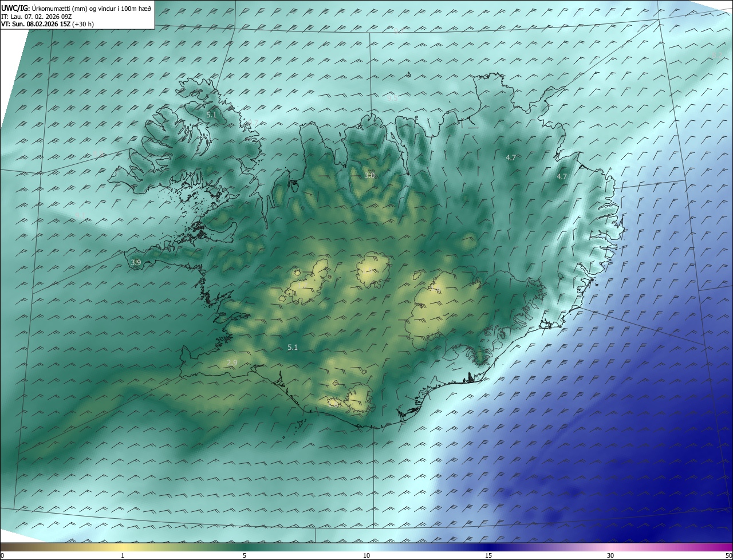Click the 5 mark on the color bar
This screenshot has width=733, height=560.
click(x=245, y=555)
